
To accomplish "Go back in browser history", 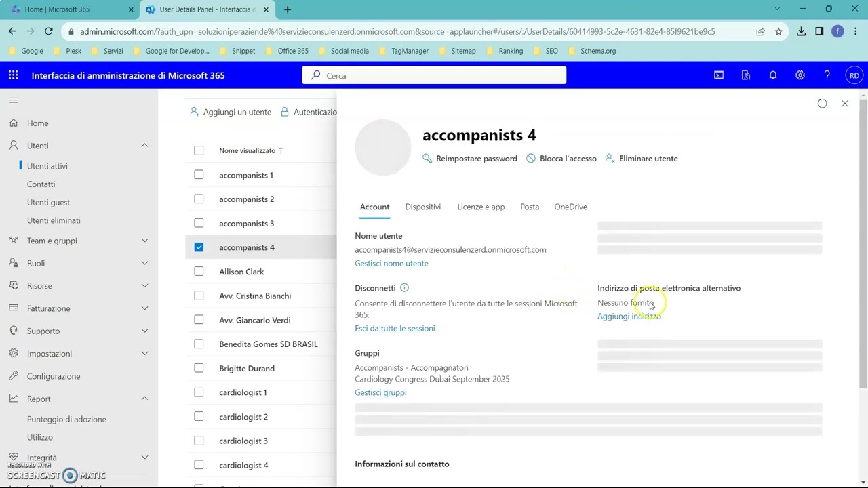I will click(12, 31).
